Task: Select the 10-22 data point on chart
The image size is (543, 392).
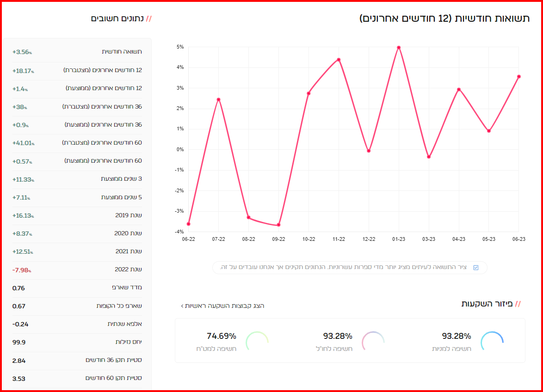Action: click(309, 93)
